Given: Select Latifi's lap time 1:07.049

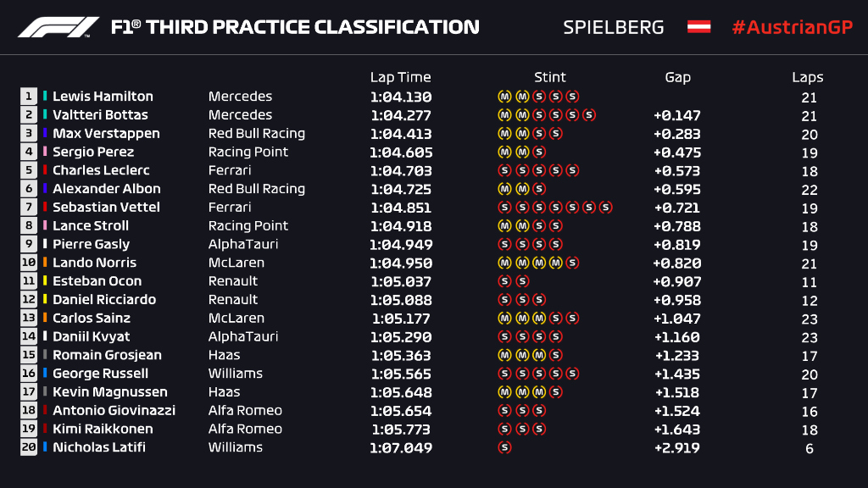Looking at the screenshot, I should tap(401, 447).
